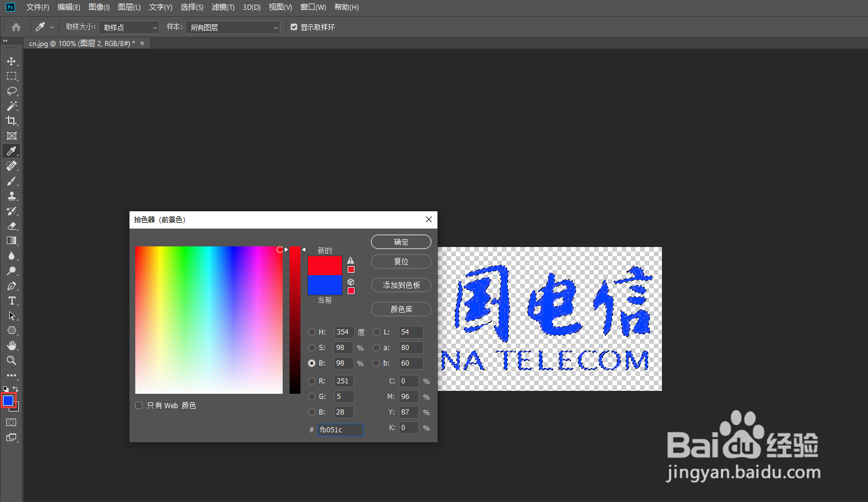The image size is (868, 502).
Task: Open 图层(L) menu
Action: click(129, 7)
